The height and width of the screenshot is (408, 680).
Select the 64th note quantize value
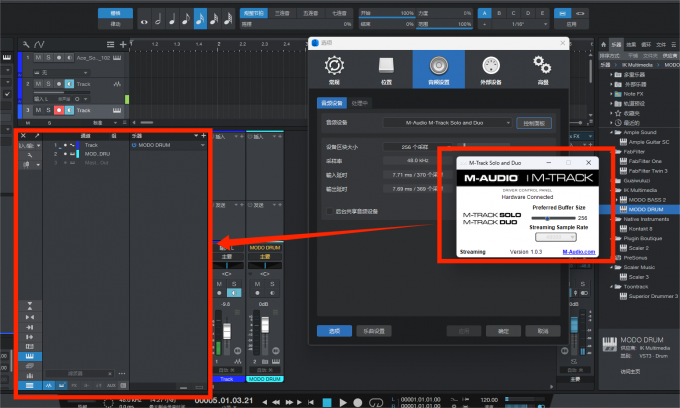point(228,20)
